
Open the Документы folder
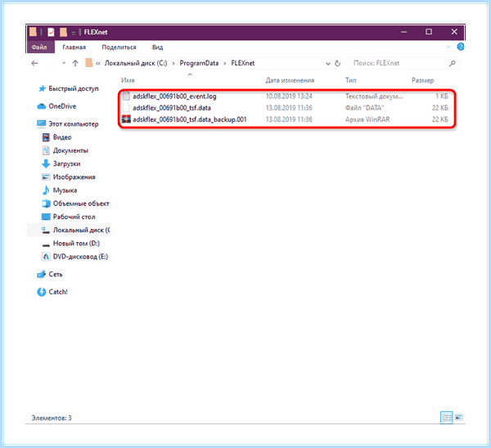click(x=70, y=150)
